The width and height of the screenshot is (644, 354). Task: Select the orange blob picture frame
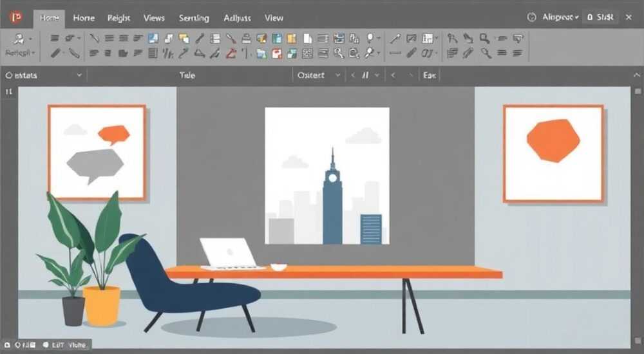pos(554,154)
